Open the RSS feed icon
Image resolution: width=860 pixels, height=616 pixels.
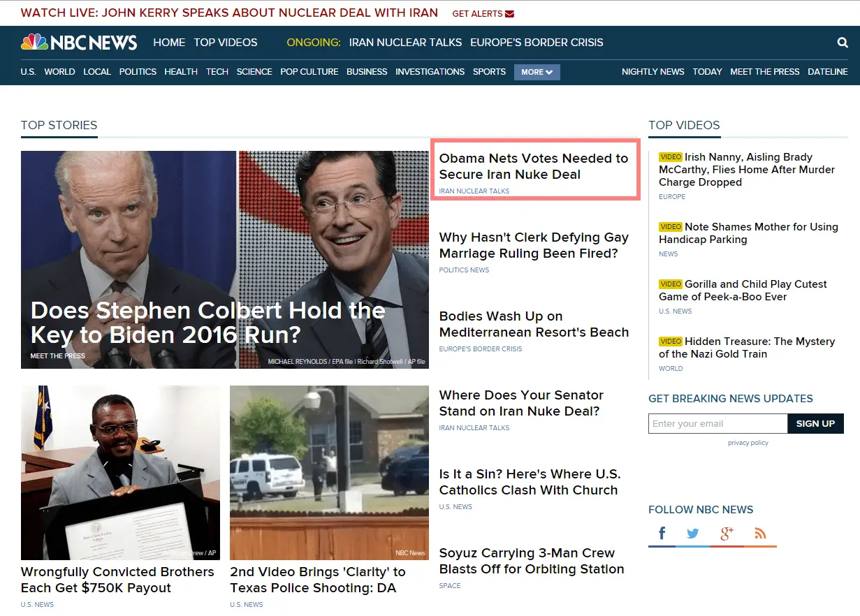coord(760,534)
